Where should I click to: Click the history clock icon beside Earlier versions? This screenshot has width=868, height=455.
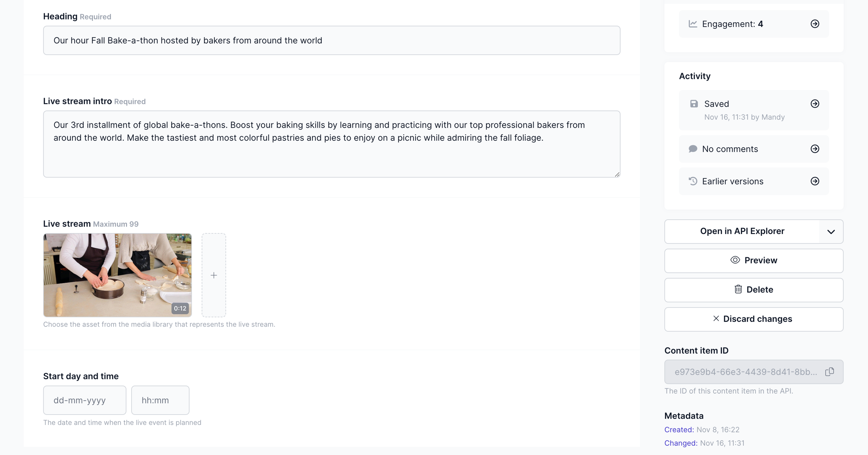click(693, 181)
